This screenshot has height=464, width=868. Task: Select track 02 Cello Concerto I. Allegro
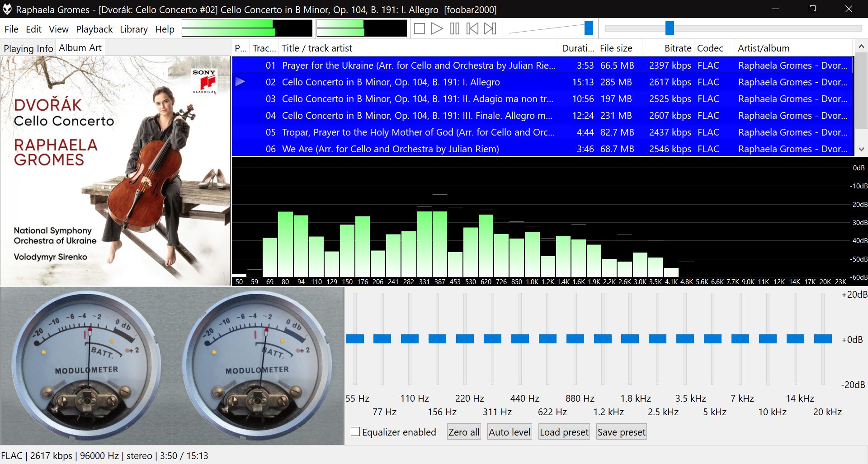(x=542, y=82)
